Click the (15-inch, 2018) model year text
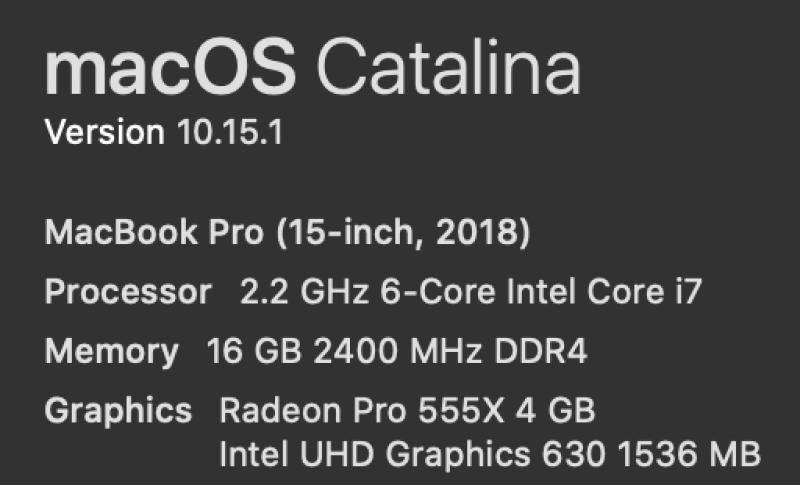800x485 pixels. point(404,233)
